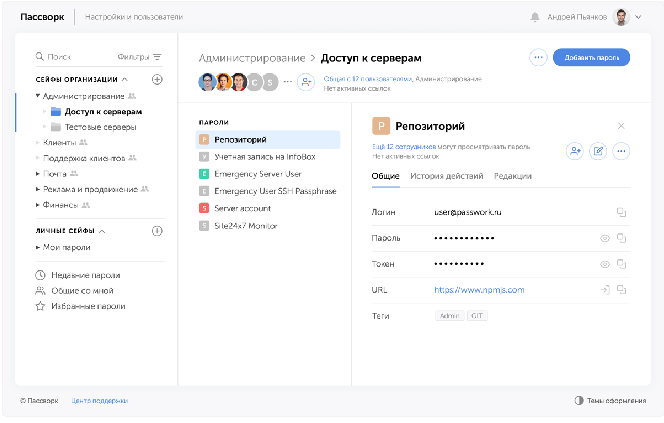This screenshot has height=423, width=664.
Task: Add a new organization vault
Action: (157, 79)
